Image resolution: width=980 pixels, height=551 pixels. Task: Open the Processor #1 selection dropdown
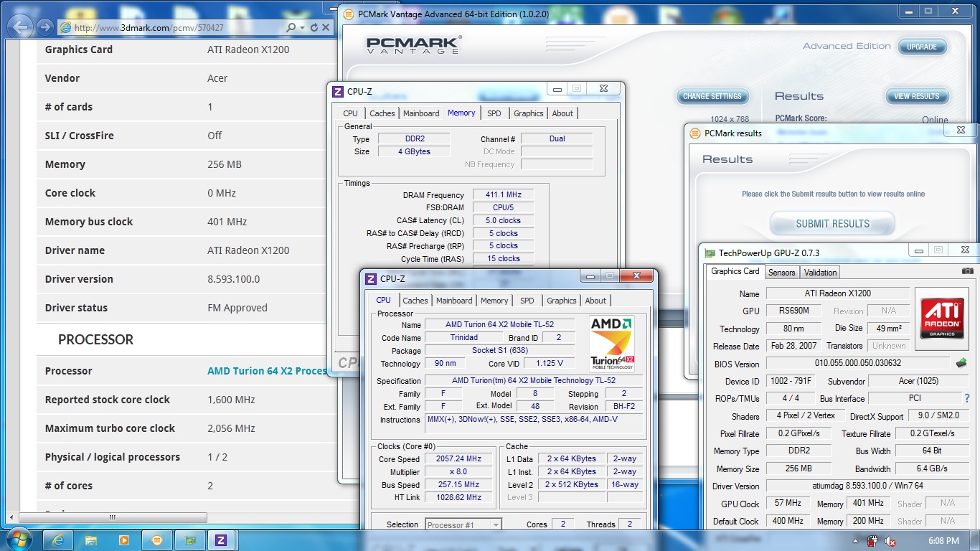click(463, 524)
